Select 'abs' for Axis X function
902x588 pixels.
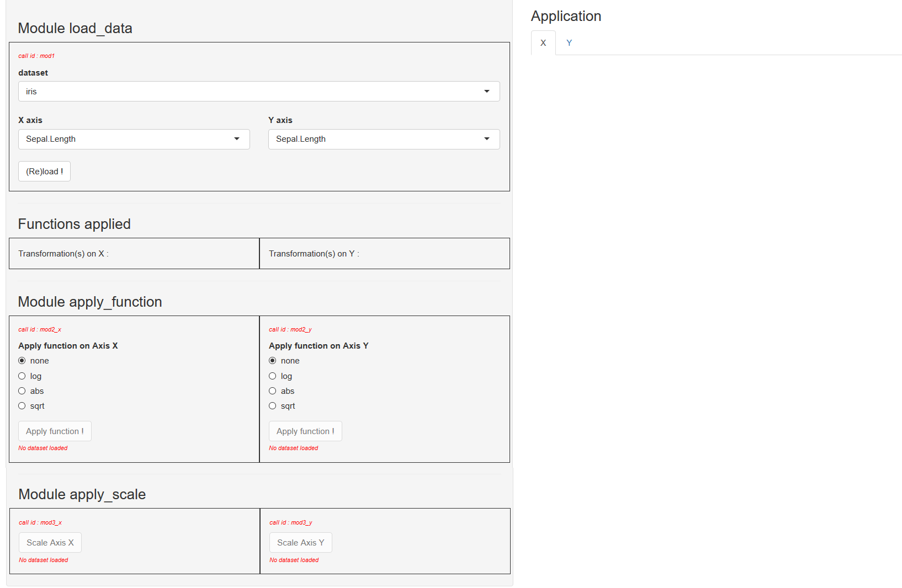(22, 391)
